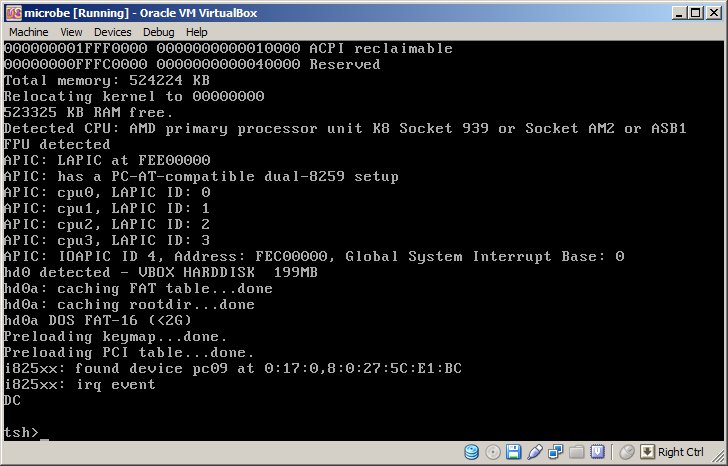The width and height of the screenshot is (728, 466).
Task: Click the shared folders indicator icon
Action: click(576, 452)
